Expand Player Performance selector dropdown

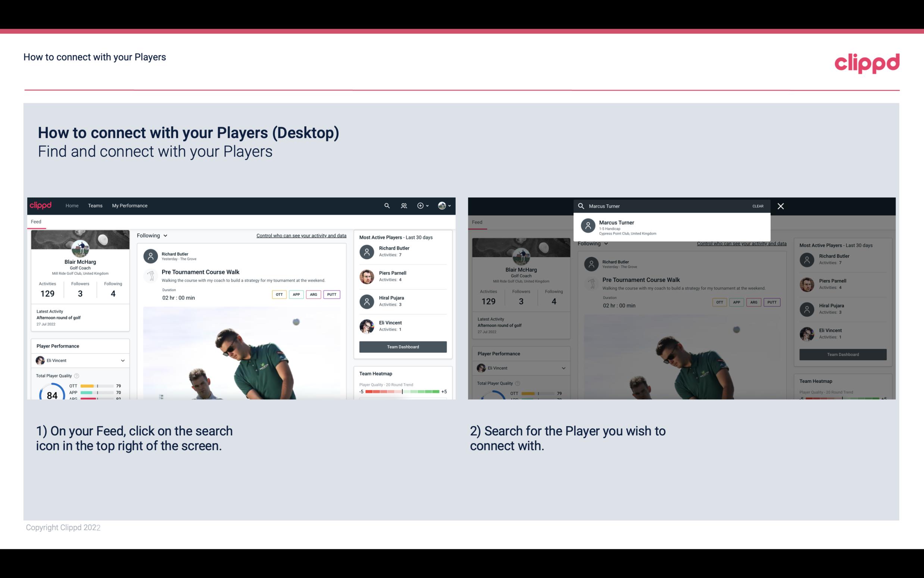[122, 360]
